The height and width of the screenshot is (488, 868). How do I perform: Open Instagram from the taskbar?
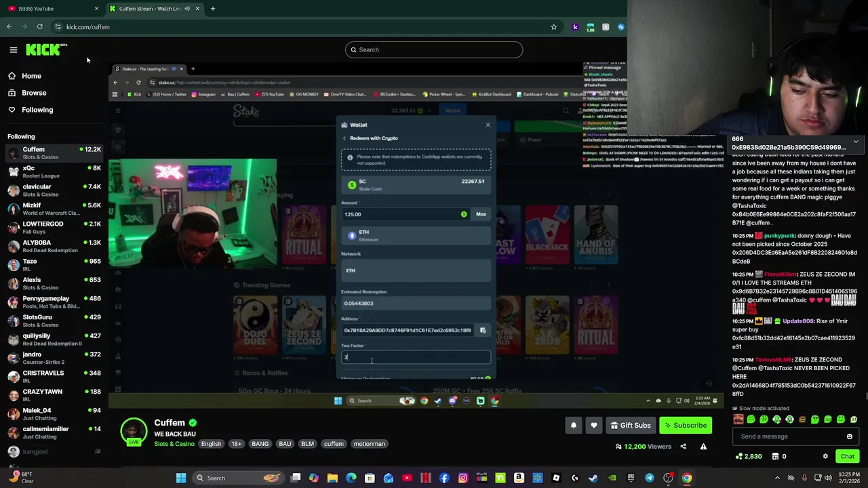coord(462,478)
